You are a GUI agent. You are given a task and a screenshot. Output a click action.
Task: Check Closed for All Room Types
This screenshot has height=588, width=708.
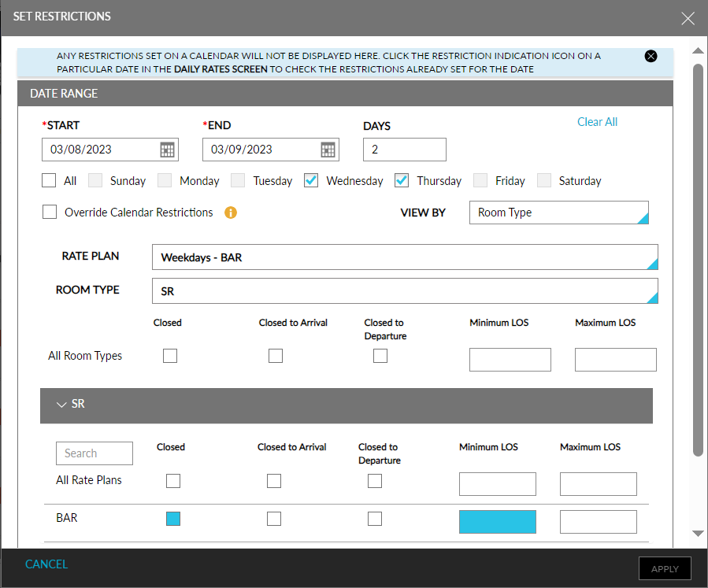(x=170, y=356)
